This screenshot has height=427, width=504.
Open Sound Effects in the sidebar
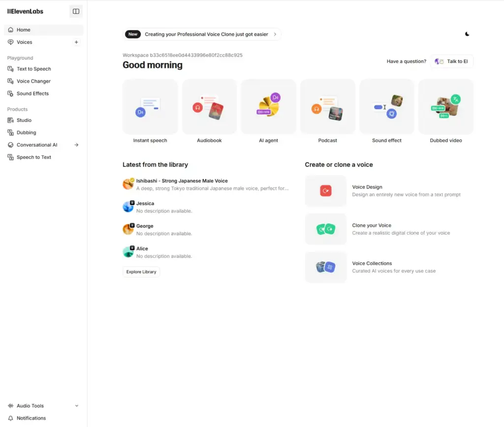33,93
